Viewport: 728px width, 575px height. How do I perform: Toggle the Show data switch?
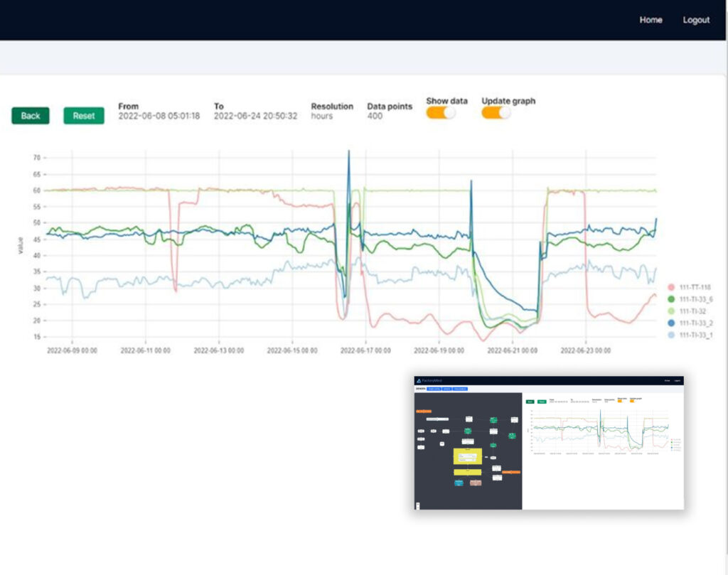[x=441, y=113]
